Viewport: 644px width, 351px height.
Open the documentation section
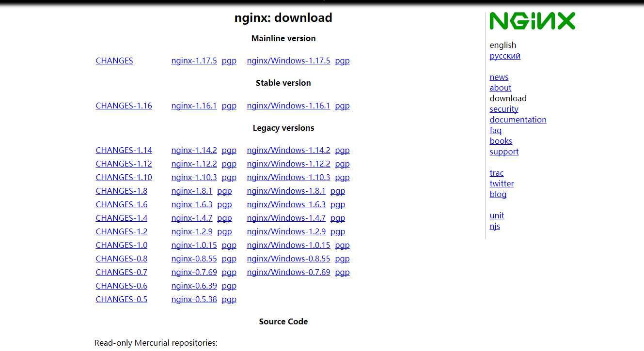click(518, 120)
